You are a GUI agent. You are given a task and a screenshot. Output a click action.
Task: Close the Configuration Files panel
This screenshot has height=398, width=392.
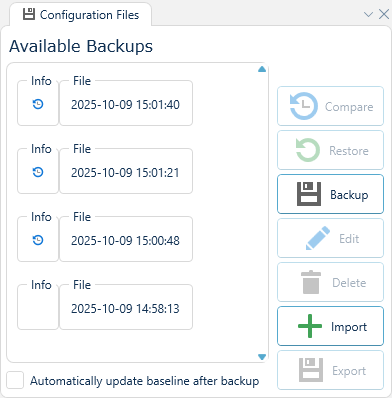click(384, 14)
